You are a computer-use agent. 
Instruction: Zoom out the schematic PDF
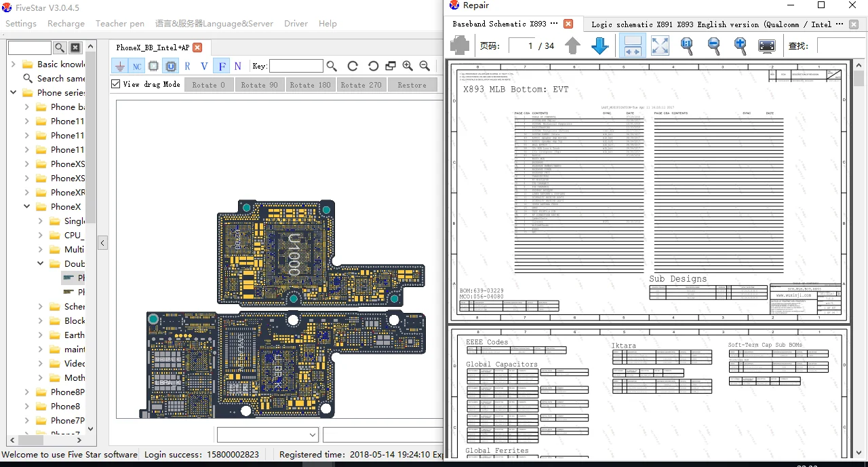point(713,46)
